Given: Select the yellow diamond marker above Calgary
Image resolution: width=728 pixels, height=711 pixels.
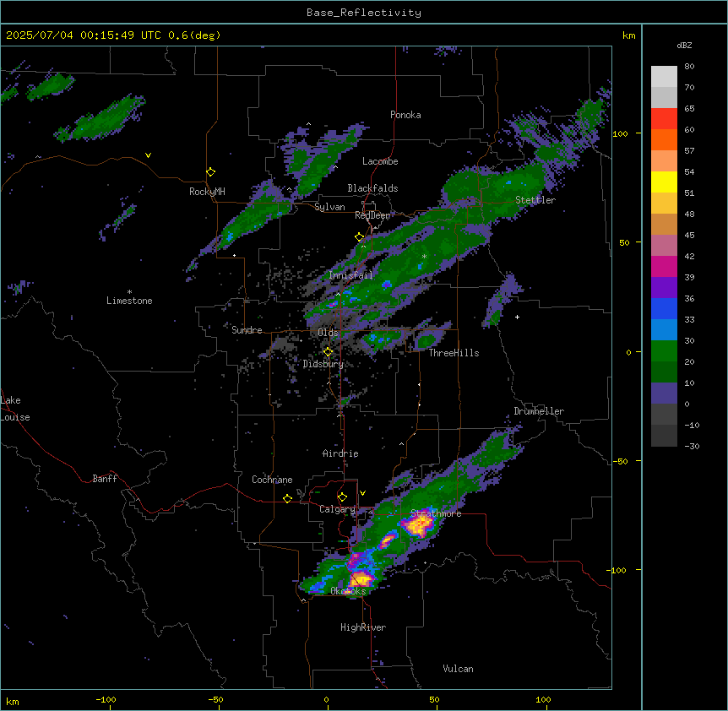Looking at the screenshot, I should [342, 497].
